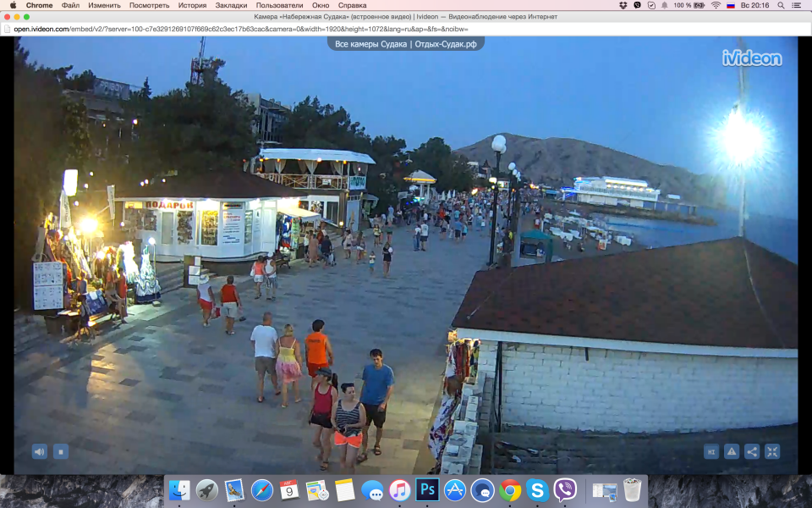Screen dimensions: 812x508
Task: Open the Закладки menu
Action: point(231,5)
